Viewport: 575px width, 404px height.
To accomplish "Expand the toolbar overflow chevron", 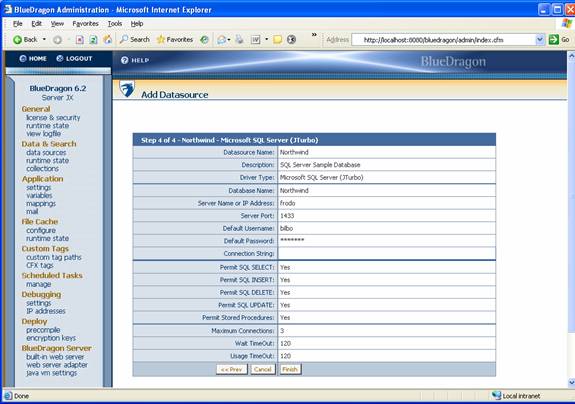I will click(x=314, y=35).
